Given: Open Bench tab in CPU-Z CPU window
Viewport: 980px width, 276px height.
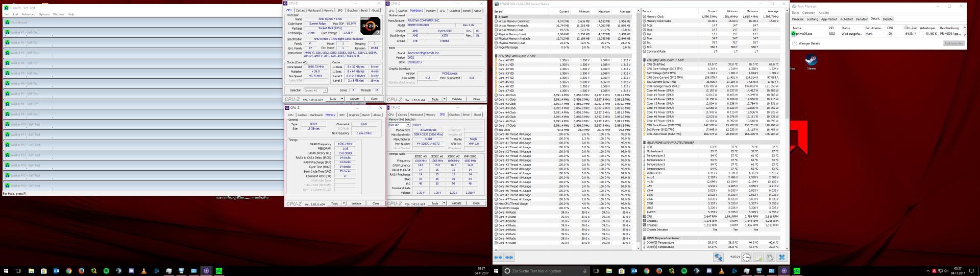Looking at the screenshot, I should 364,10.
